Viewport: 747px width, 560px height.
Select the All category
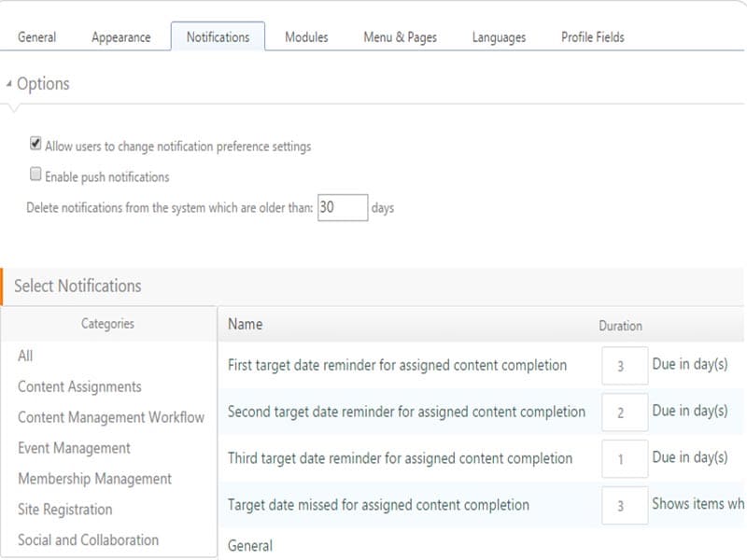pyautogui.click(x=25, y=356)
